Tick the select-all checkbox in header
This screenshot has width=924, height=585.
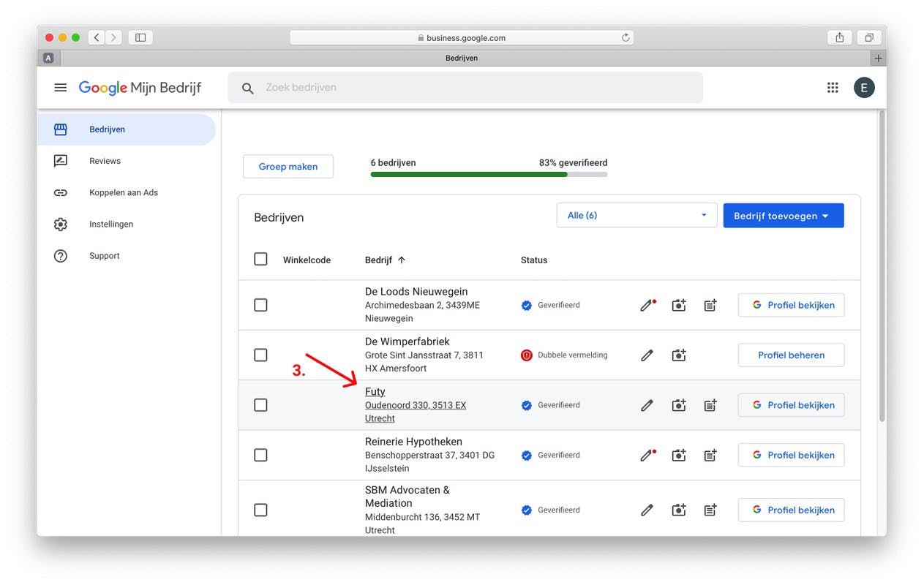(260, 259)
